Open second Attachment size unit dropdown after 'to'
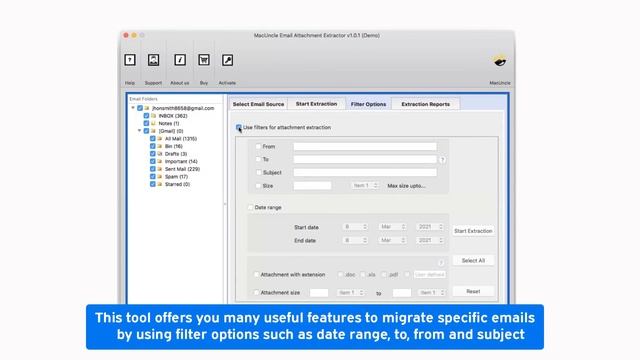 click(x=432, y=293)
